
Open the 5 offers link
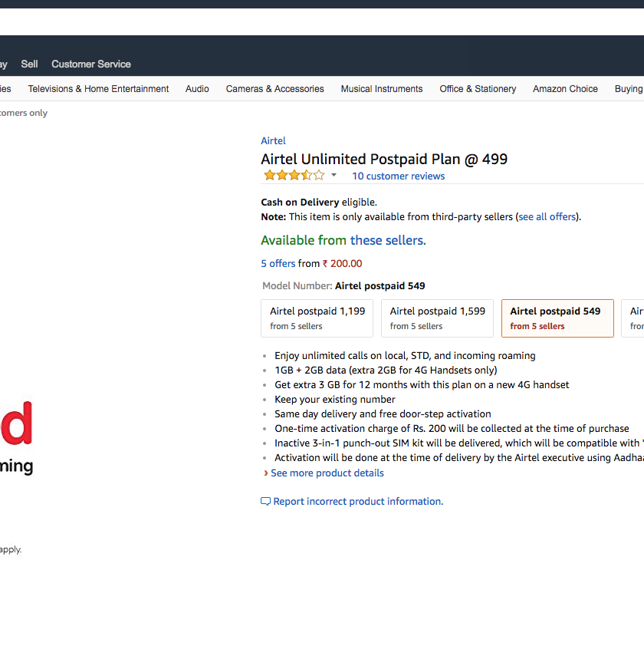coord(278,264)
